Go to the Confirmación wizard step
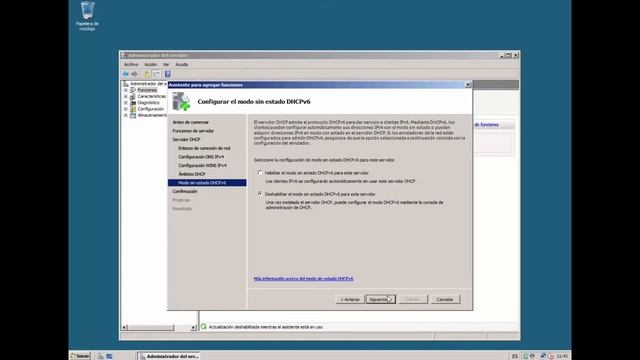 coord(184,191)
